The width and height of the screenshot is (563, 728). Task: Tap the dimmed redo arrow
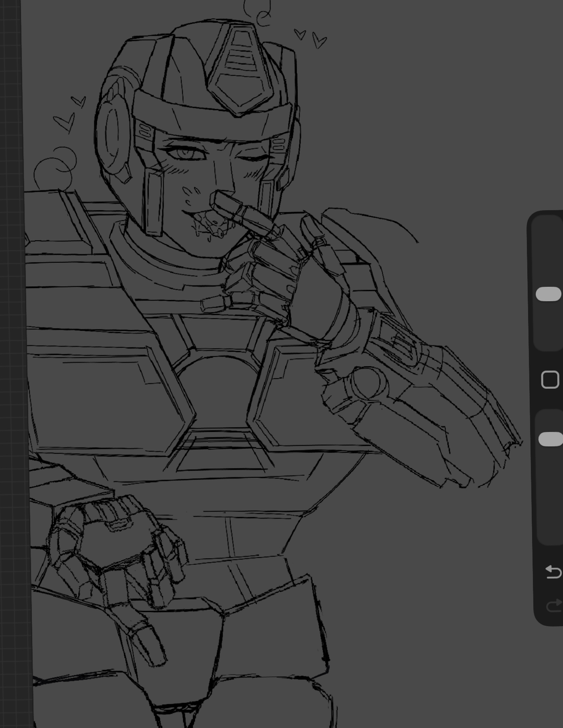(x=553, y=606)
